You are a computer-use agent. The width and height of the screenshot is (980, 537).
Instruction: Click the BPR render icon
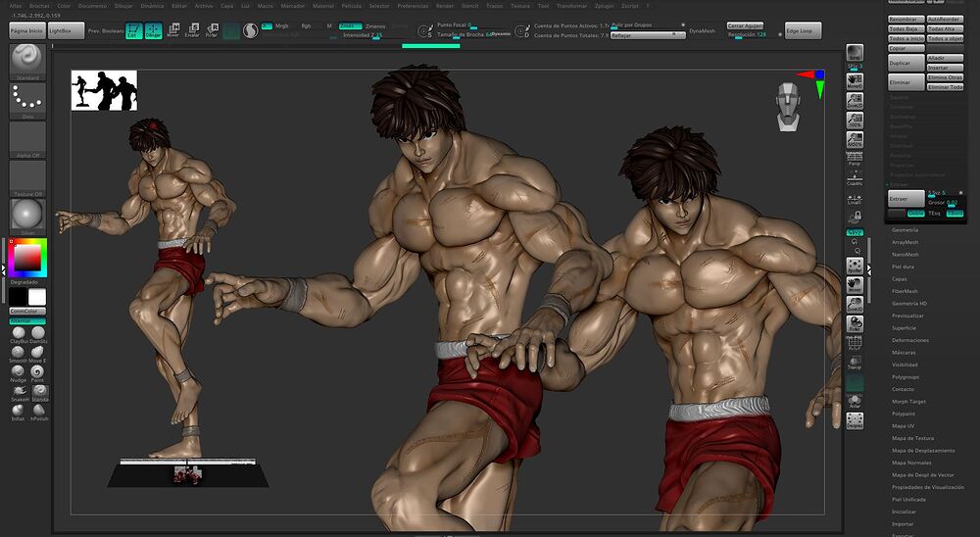(x=855, y=53)
